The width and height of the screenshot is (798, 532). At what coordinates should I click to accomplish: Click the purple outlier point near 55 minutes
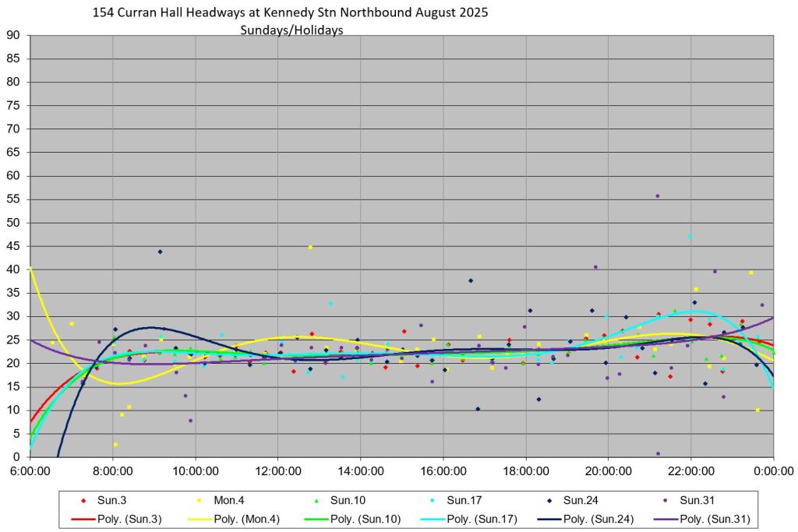[x=657, y=196]
